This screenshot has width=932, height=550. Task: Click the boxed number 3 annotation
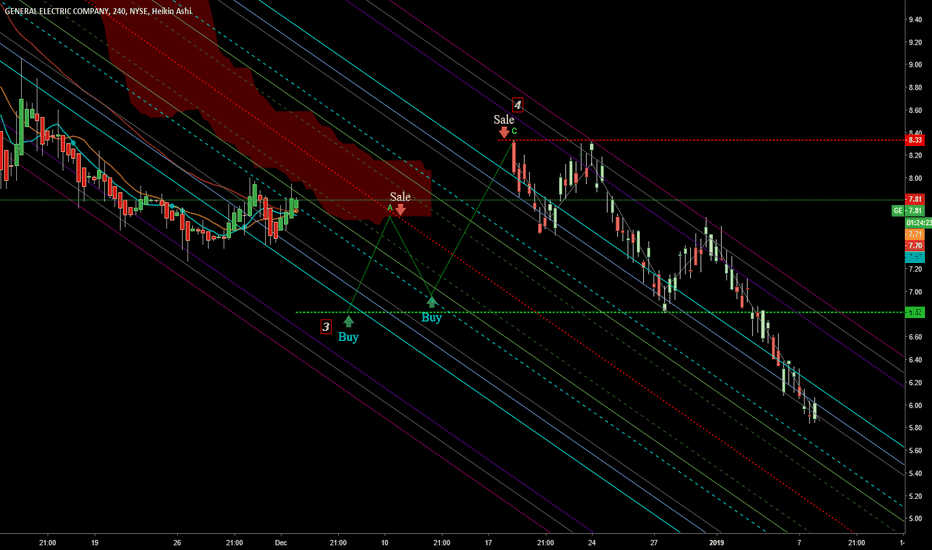tap(326, 326)
